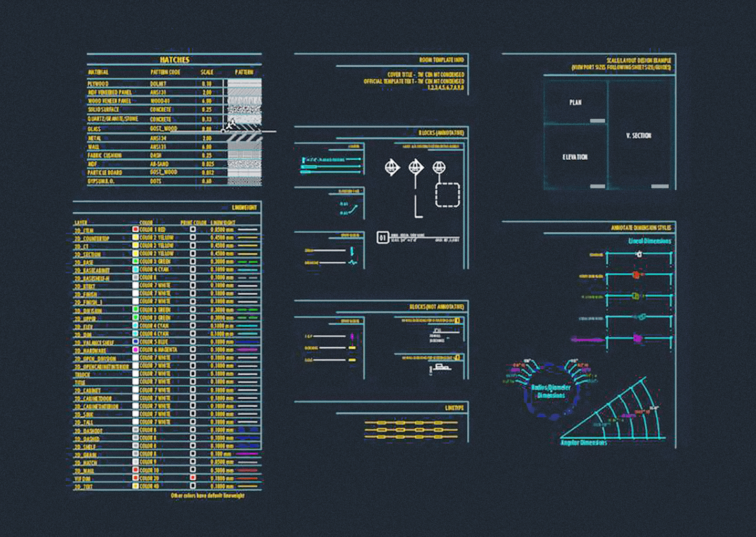756x537 pixels.
Task: Click the boxed 01 drawing title tag
Action: tap(383, 237)
